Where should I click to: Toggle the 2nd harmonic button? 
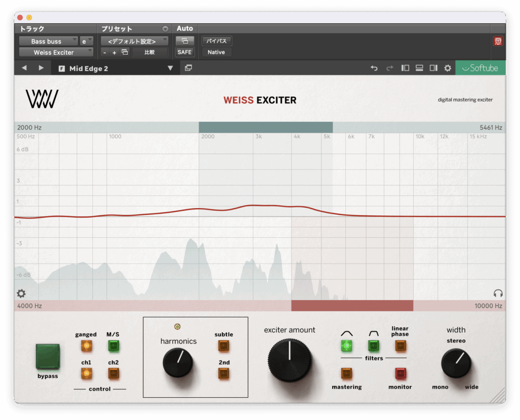(224, 374)
